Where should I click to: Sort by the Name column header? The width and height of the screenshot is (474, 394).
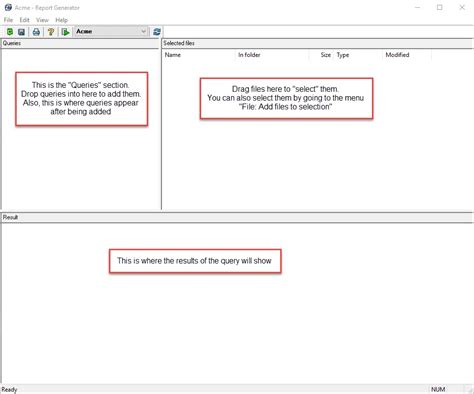tap(199, 55)
